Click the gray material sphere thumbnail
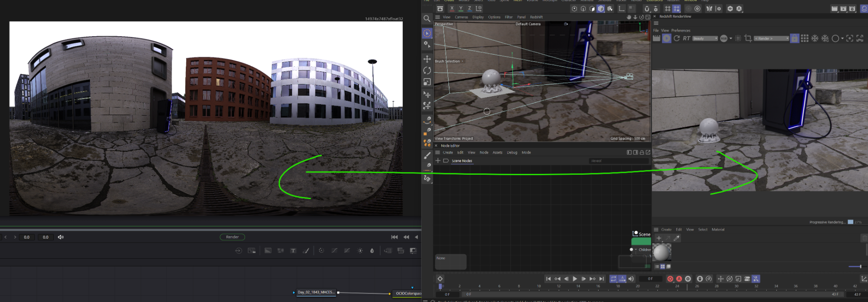 point(661,252)
